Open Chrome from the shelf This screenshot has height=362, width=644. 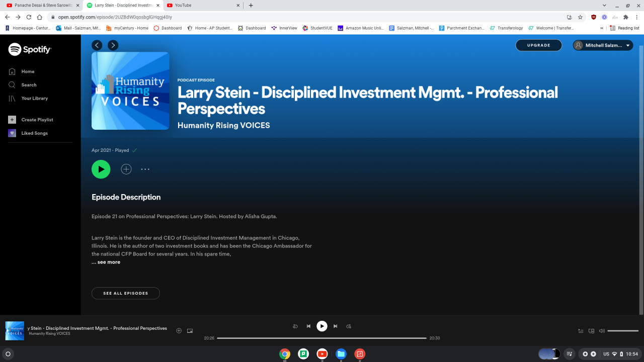click(285, 354)
